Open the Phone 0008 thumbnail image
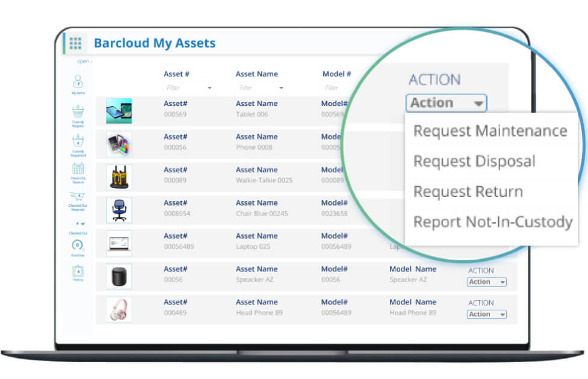 click(119, 144)
